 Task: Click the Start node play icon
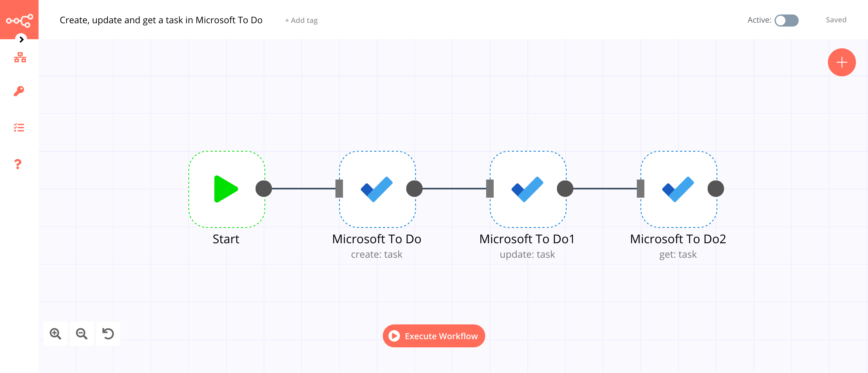(225, 189)
